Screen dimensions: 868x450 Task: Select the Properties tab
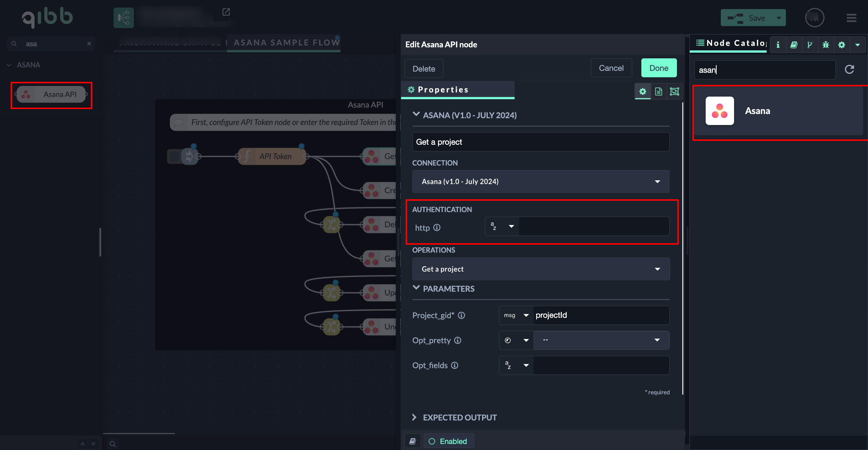pos(443,90)
